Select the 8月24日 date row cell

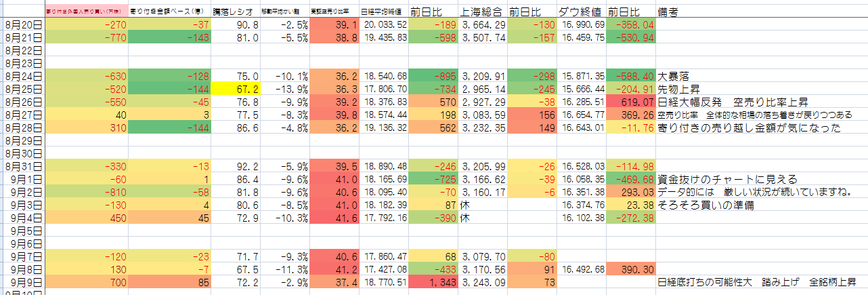23,75
